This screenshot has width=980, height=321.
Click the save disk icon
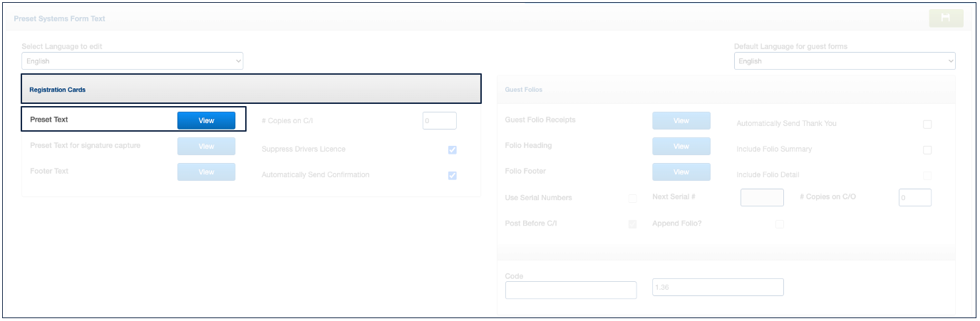click(946, 19)
